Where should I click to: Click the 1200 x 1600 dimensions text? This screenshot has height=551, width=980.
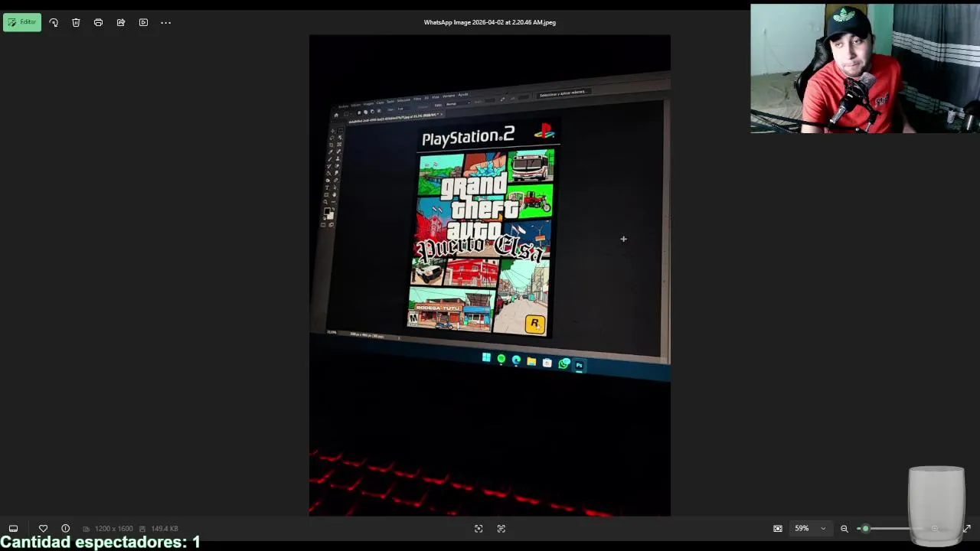[114, 529]
